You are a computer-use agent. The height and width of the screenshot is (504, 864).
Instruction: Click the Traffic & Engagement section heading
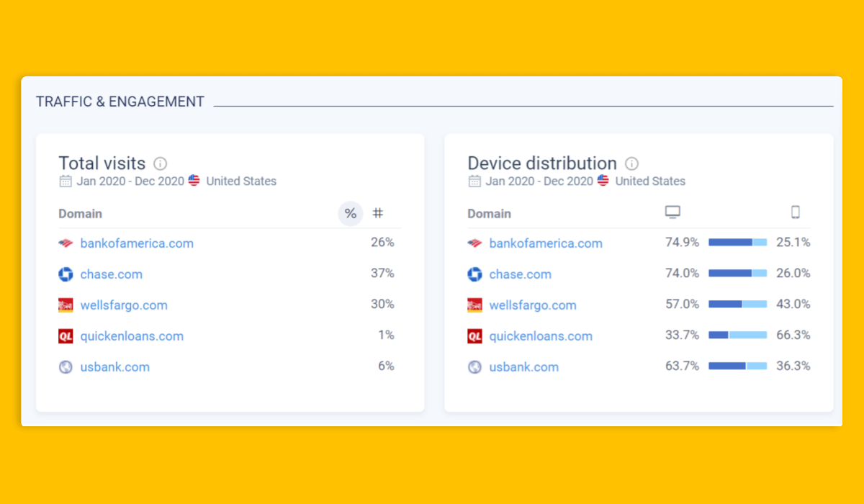click(120, 102)
